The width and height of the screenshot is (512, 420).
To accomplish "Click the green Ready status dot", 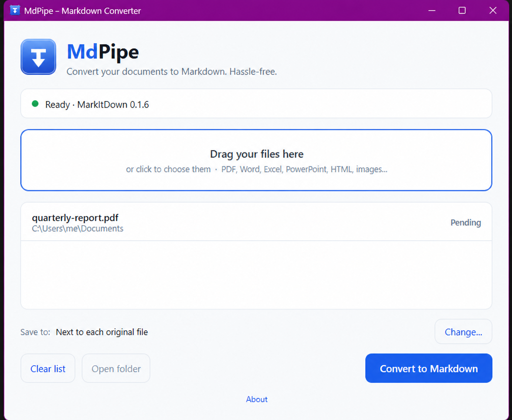I will coord(35,104).
